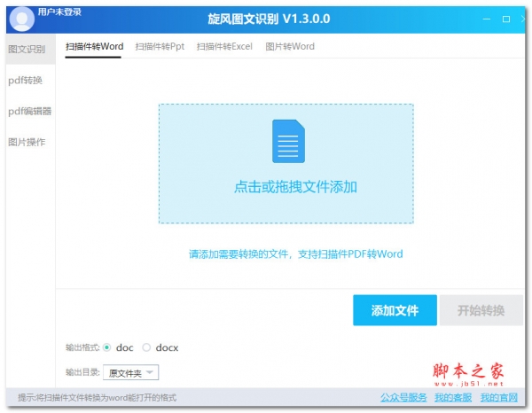The image size is (532, 413).
Task: Open the 公众号服务 link
Action: click(403, 397)
